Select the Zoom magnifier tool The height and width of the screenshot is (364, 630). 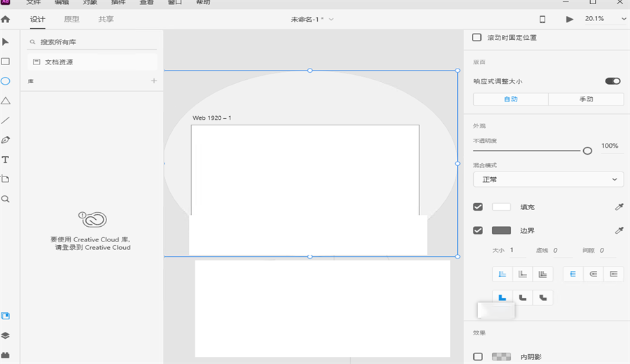pyautogui.click(x=6, y=199)
